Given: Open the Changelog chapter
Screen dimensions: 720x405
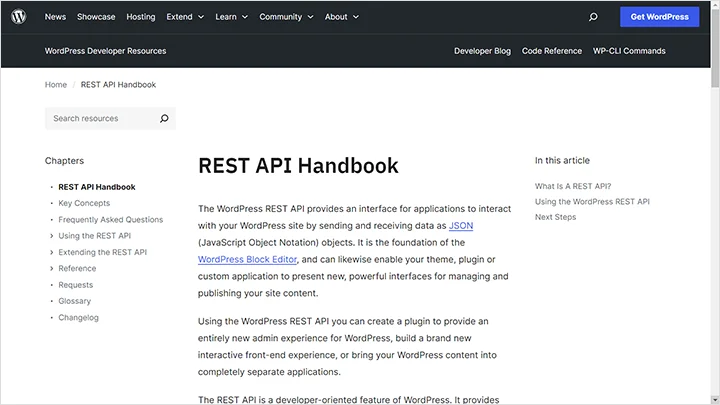Looking at the screenshot, I should pyautogui.click(x=78, y=317).
